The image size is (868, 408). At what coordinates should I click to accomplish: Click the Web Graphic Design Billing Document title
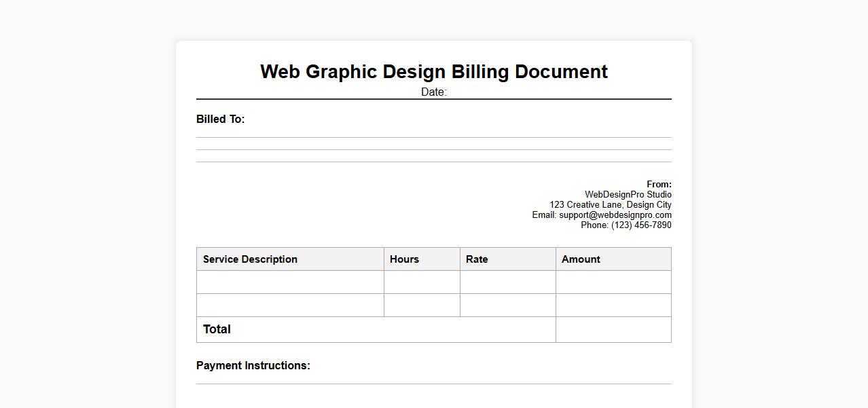433,72
